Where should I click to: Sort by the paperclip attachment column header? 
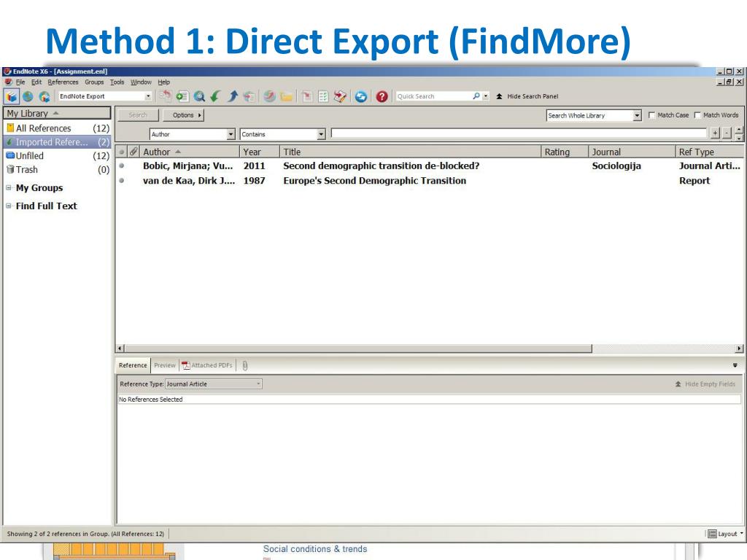click(134, 152)
